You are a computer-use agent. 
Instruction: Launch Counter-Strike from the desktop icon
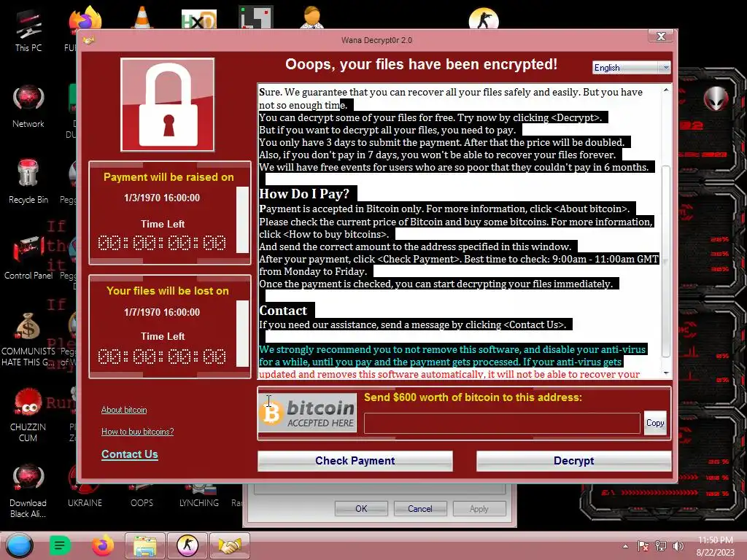484,19
